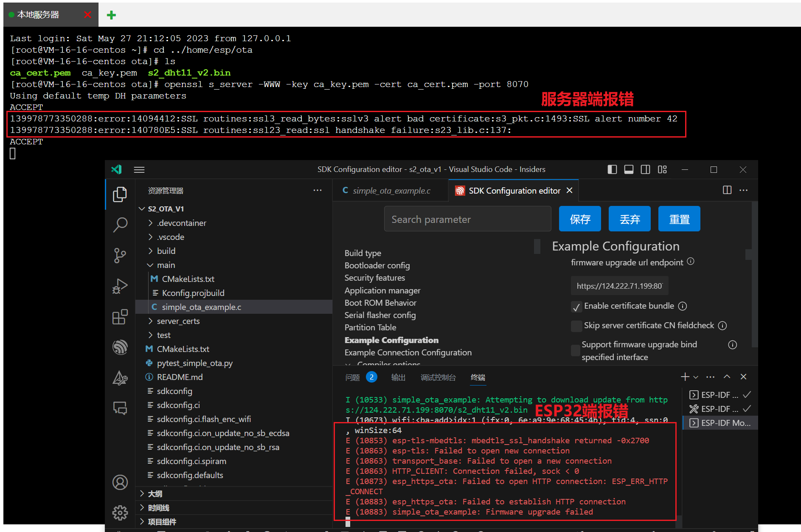Toggle panel layout icon in title bar

(x=629, y=169)
